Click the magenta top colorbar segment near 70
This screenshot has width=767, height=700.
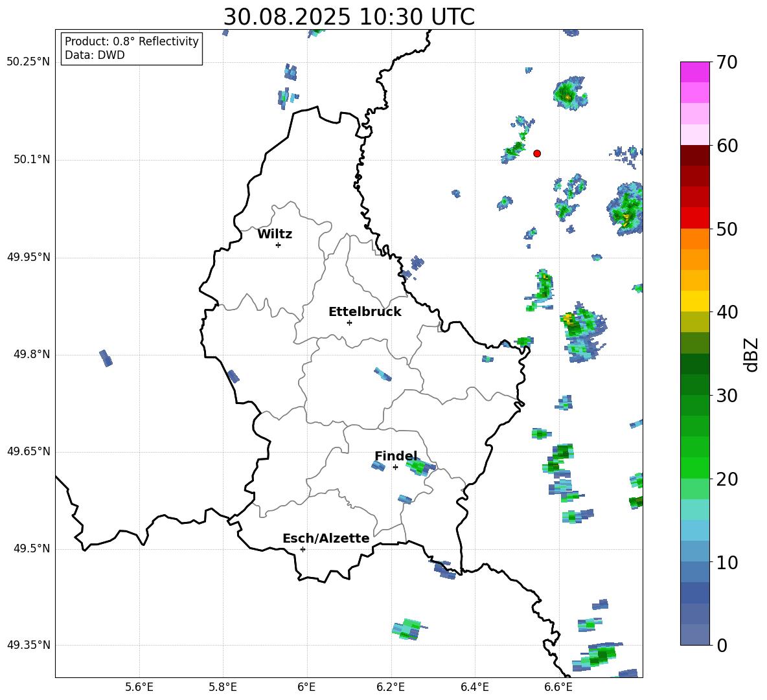pyautogui.click(x=695, y=73)
